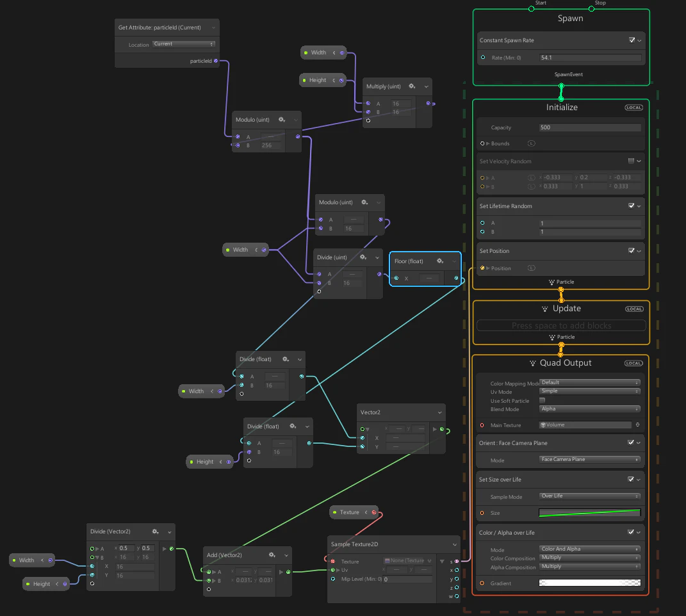Click the Rate value field showing 54.1
This screenshot has height=616, width=686.
point(591,58)
